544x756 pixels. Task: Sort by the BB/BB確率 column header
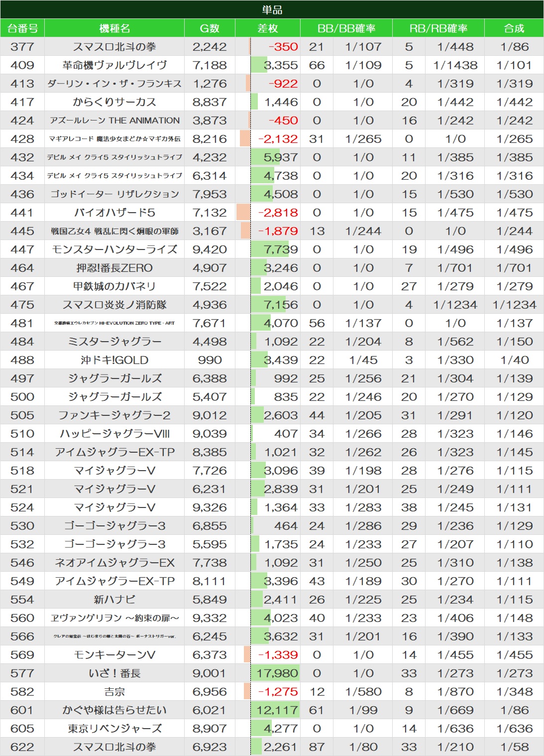346,28
